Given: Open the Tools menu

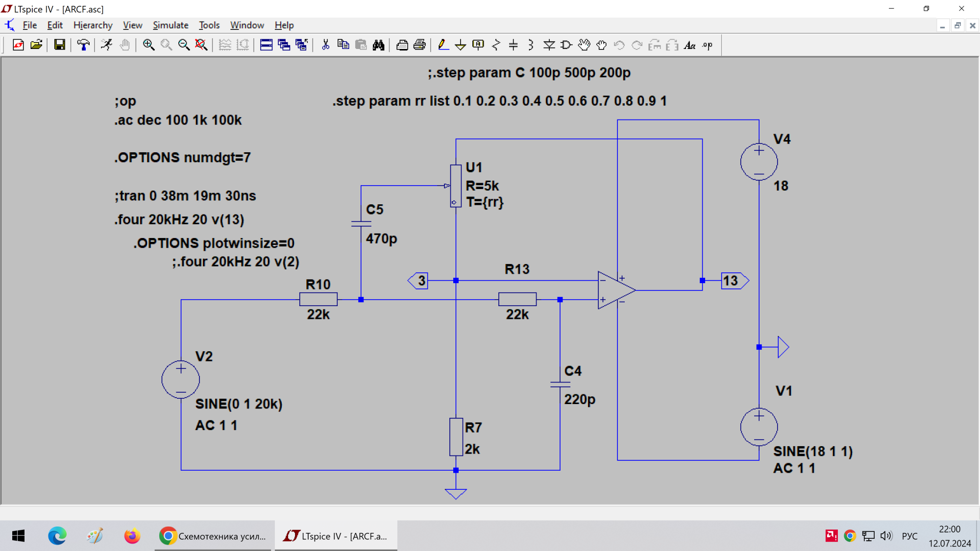Looking at the screenshot, I should tap(209, 25).
